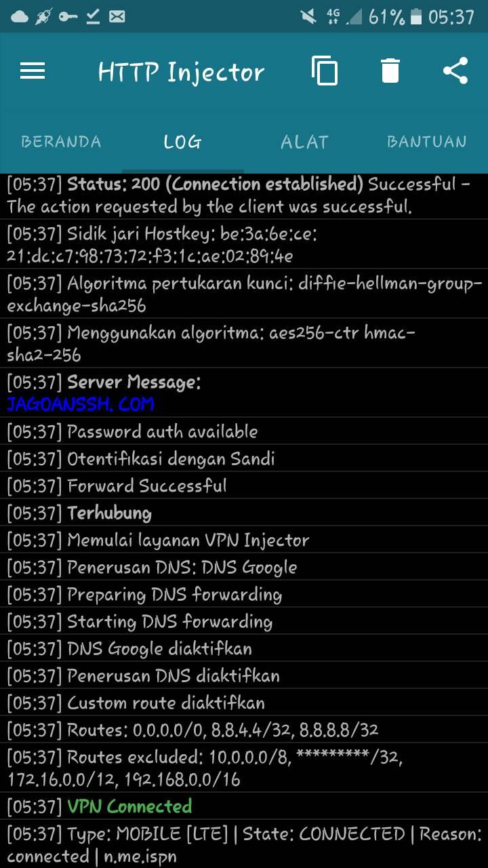Go to the BANTUAN tab
The width and height of the screenshot is (488, 868).
pos(427,142)
